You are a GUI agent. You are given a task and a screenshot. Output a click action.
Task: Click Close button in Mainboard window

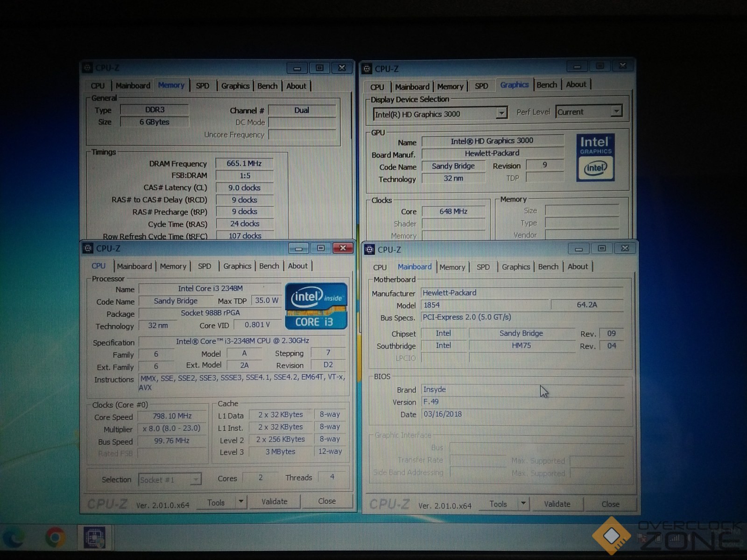tap(610, 504)
